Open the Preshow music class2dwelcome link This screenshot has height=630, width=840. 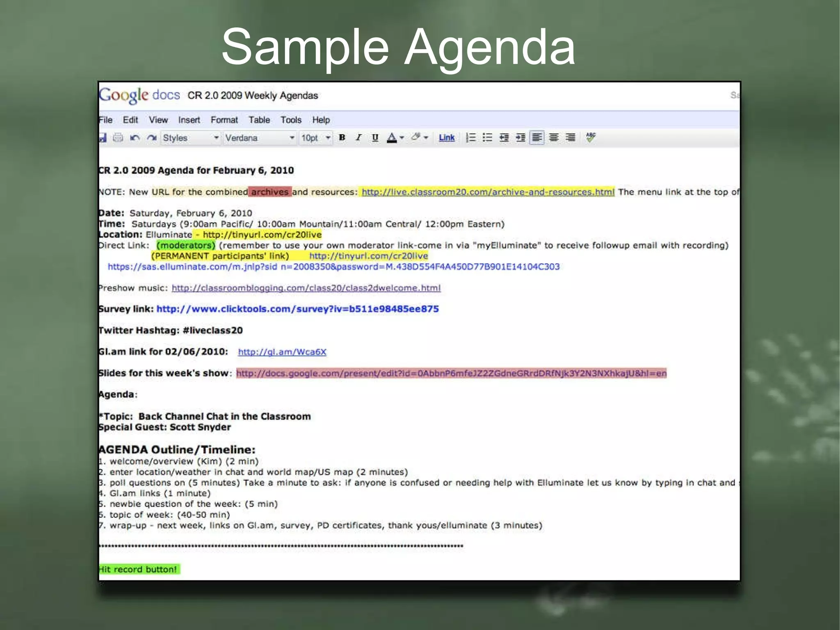[x=306, y=288]
